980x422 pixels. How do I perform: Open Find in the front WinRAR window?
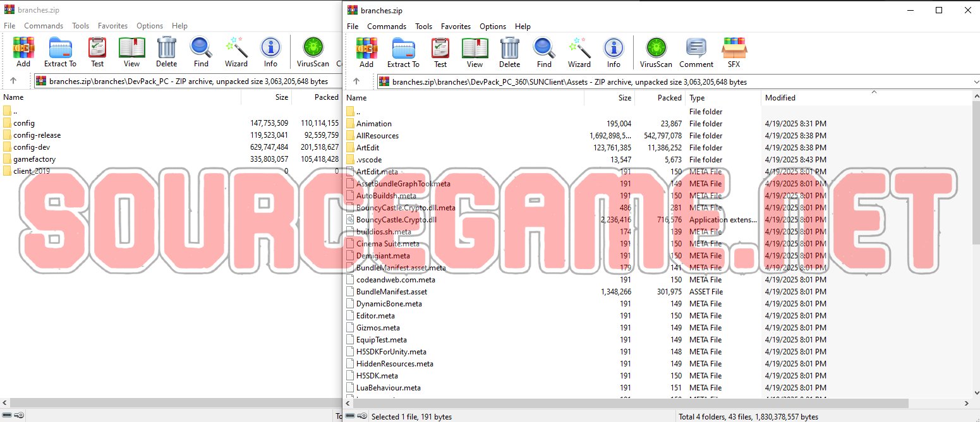(x=543, y=52)
